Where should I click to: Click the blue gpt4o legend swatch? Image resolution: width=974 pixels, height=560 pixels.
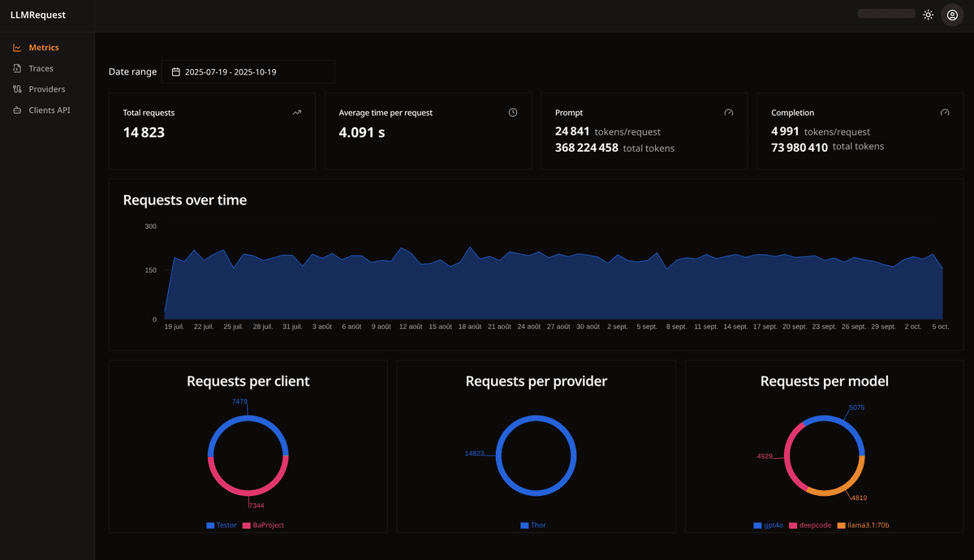pyautogui.click(x=757, y=525)
